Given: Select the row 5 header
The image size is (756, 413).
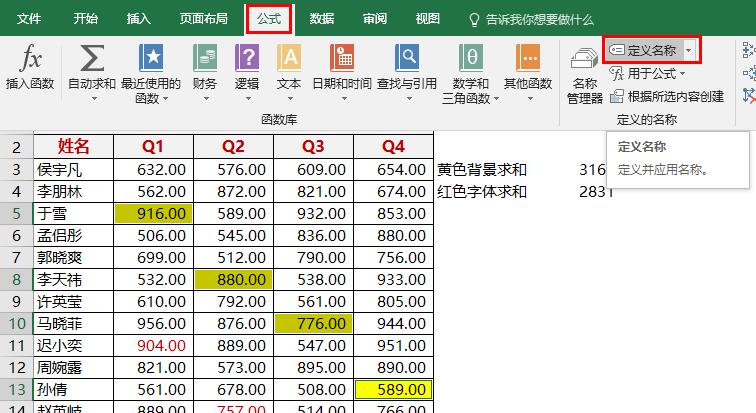Looking at the screenshot, I should (x=16, y=213).
